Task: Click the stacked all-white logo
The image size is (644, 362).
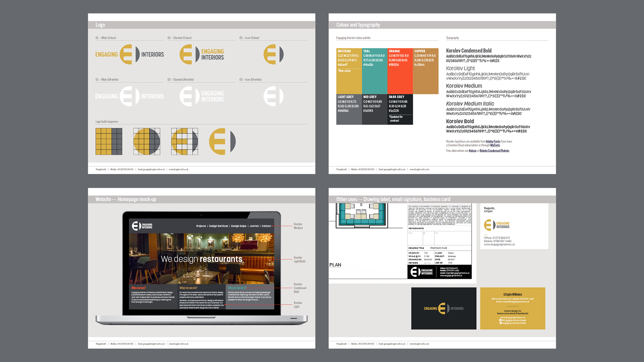Action: [202, 96]
